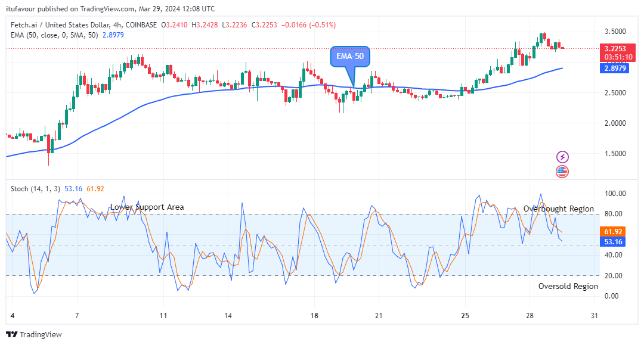Click the 3.5000 price axis label
This screenshot has height=345, width=644.
point(615,32)
